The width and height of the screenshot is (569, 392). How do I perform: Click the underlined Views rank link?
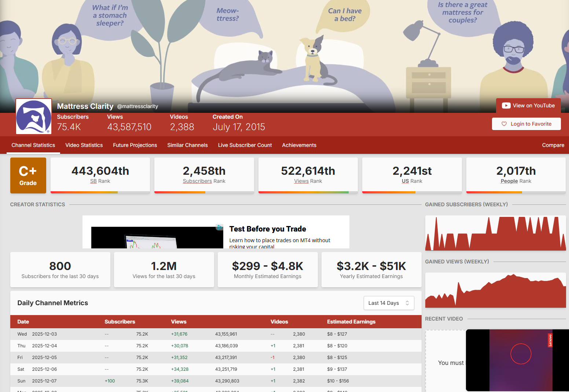point(301,181)
